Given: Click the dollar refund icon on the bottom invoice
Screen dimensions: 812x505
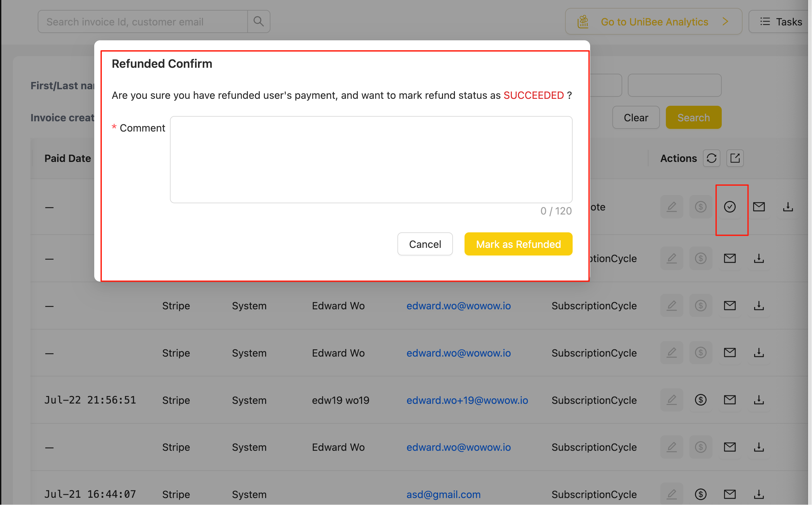Looking at the screenshot, I should [x=701, y=494].
